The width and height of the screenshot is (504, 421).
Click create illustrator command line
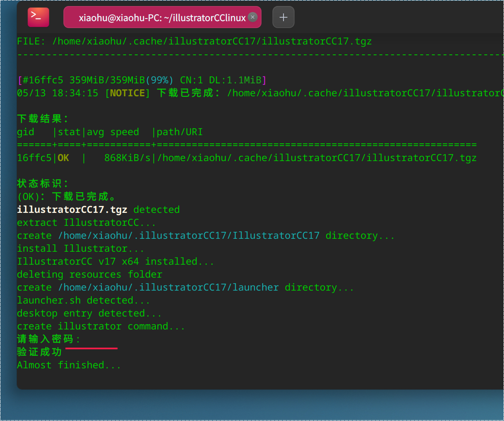pos(101,326)
